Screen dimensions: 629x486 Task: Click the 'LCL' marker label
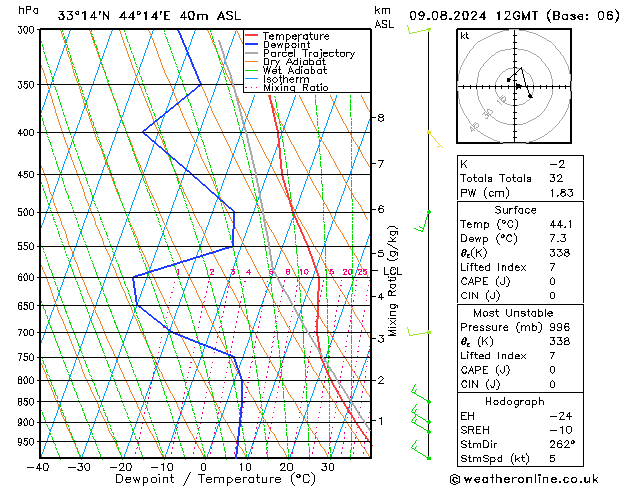pyautogui.click(x=393, y=271)
